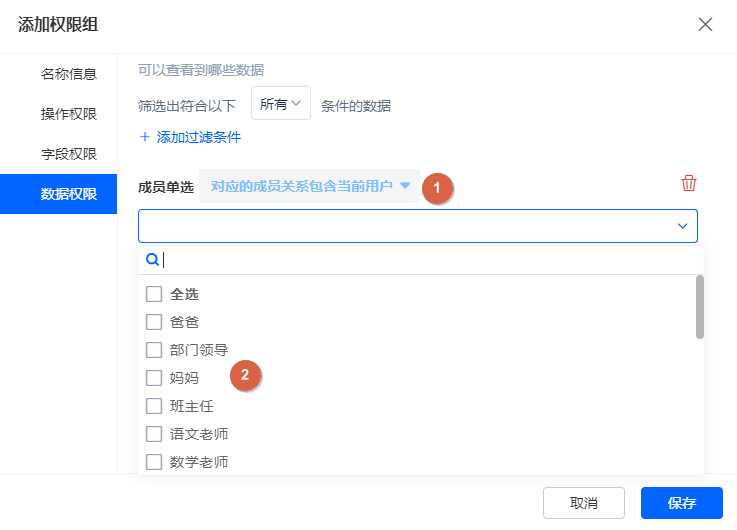This screenshot has width=737, height=530.
Task: Switch to the 名称信息 tab
Action: 69,73
